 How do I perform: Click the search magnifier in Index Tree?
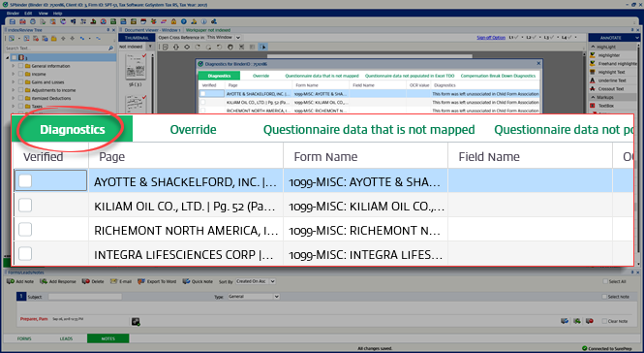110,48
